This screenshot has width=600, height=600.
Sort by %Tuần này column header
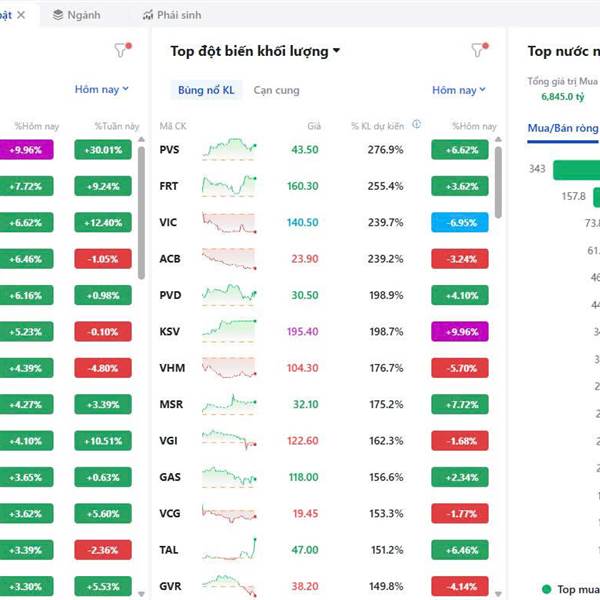[x=117, y=126]
